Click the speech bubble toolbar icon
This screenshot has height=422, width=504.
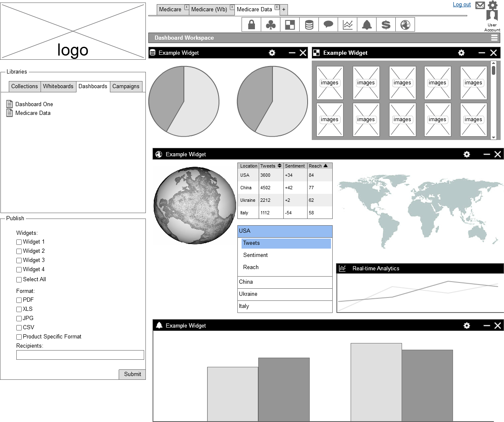coord(328,24)
